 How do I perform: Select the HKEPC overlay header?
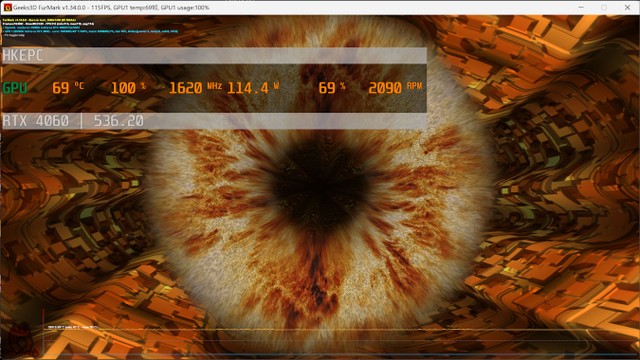click(x=214, y=56)
